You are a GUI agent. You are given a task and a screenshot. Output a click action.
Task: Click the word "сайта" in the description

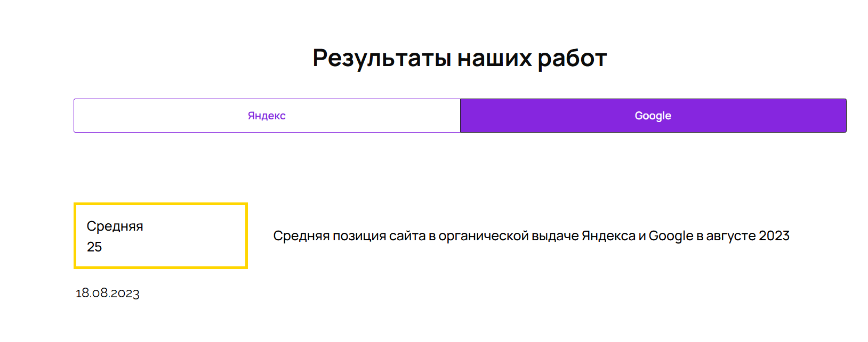(407, 236)
